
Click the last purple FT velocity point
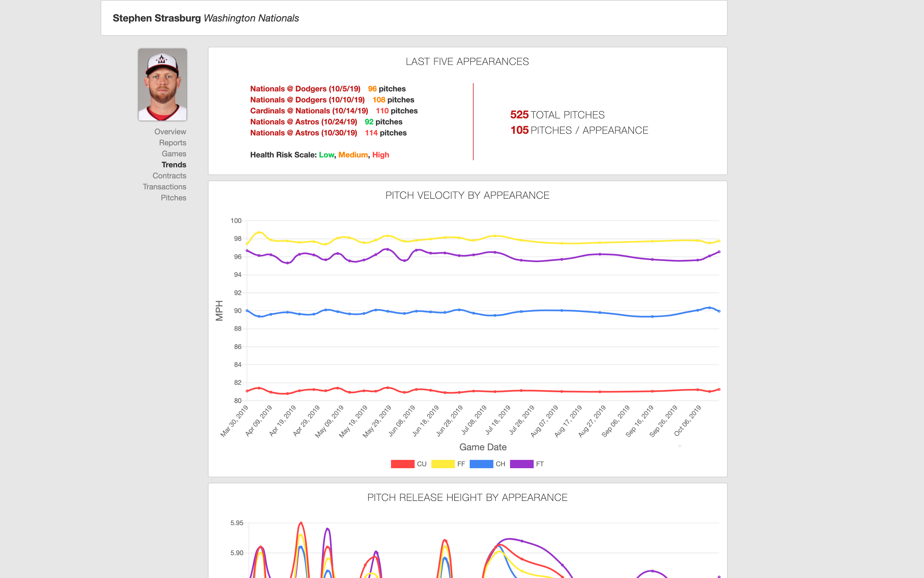click(x=719, y=252)
